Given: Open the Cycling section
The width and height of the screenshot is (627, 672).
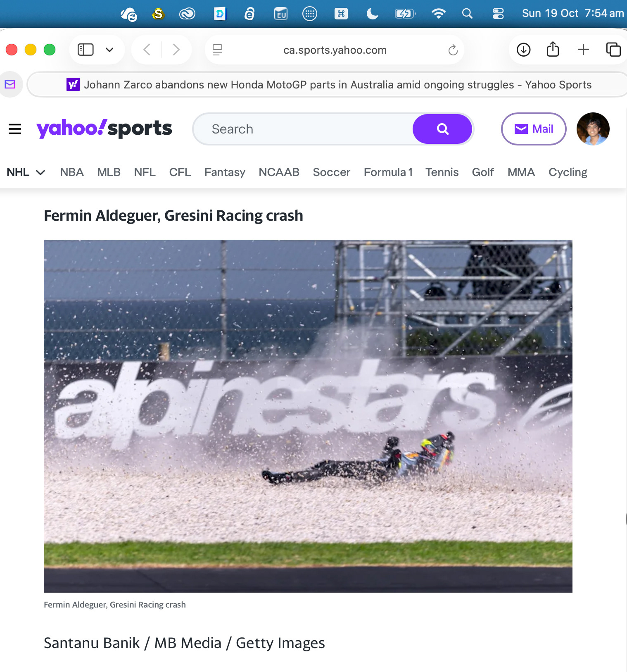Looking at the screenshot, I should click(x=568, y=172).
